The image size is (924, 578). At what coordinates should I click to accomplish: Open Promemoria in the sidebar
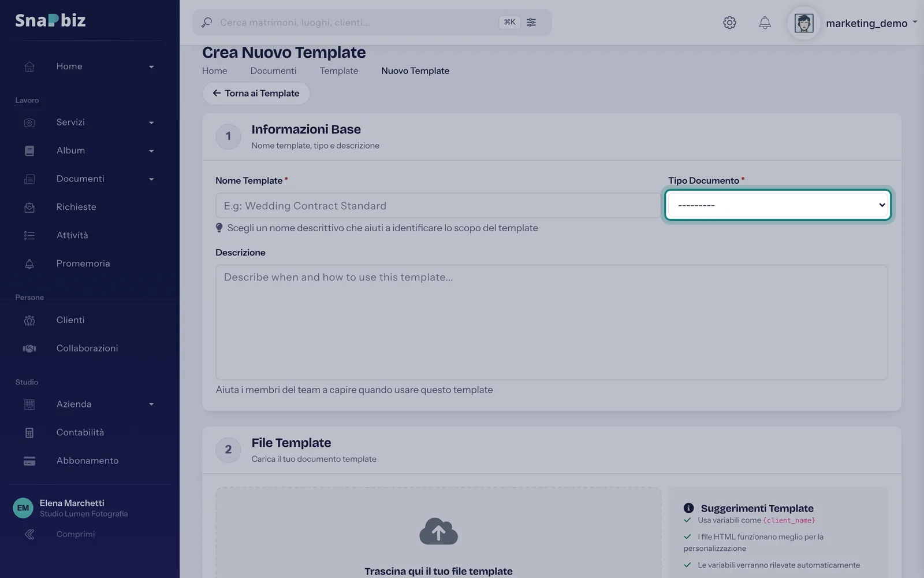pos(83,264)
